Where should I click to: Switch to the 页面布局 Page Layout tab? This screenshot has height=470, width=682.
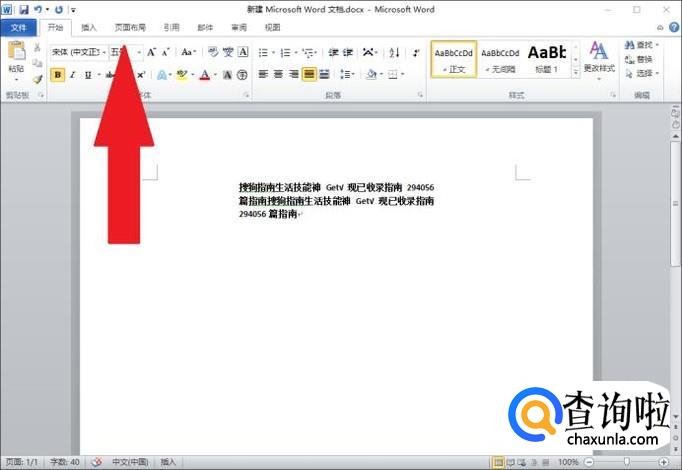(x=130, y=27)
